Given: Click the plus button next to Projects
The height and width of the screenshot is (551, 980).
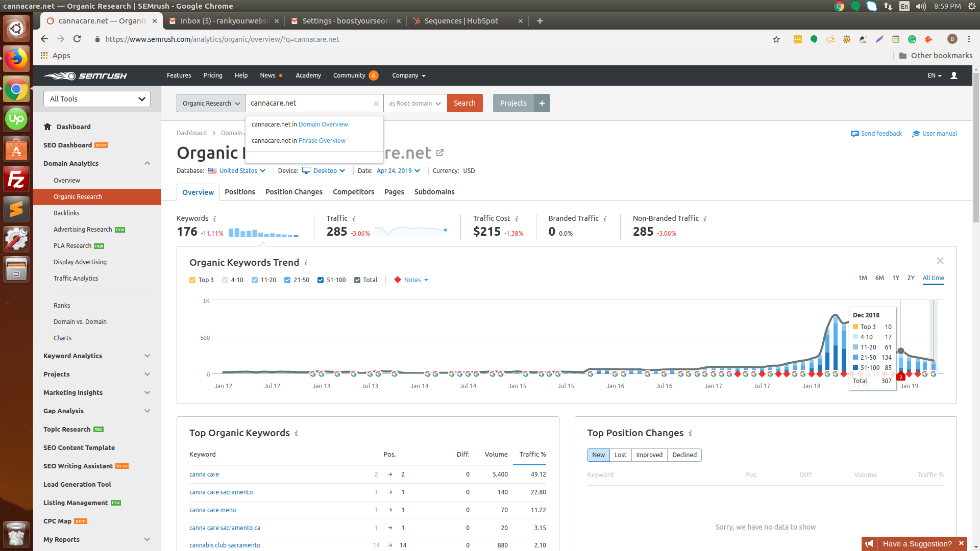Looking at the screenshot, I should (x=542, y=103).
